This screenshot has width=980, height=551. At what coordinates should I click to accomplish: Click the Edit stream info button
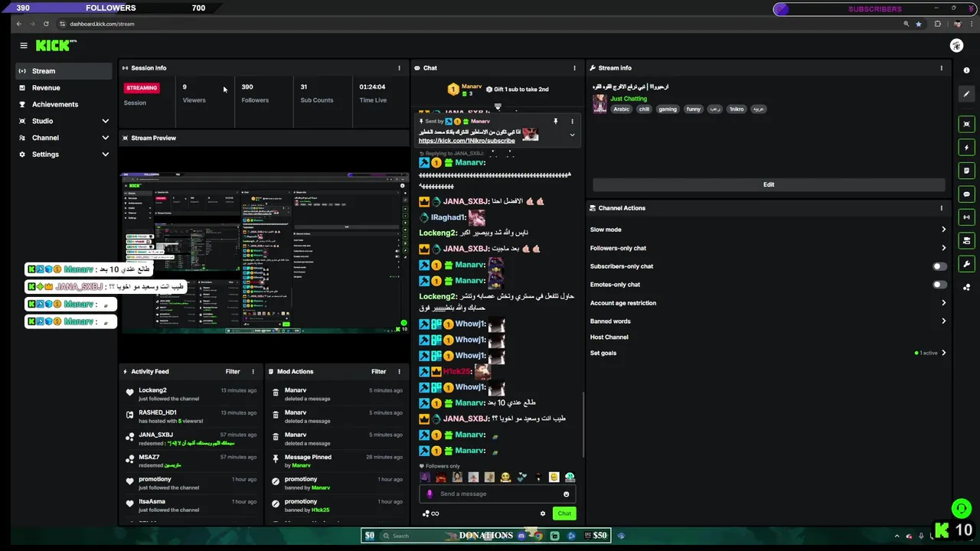769,184
